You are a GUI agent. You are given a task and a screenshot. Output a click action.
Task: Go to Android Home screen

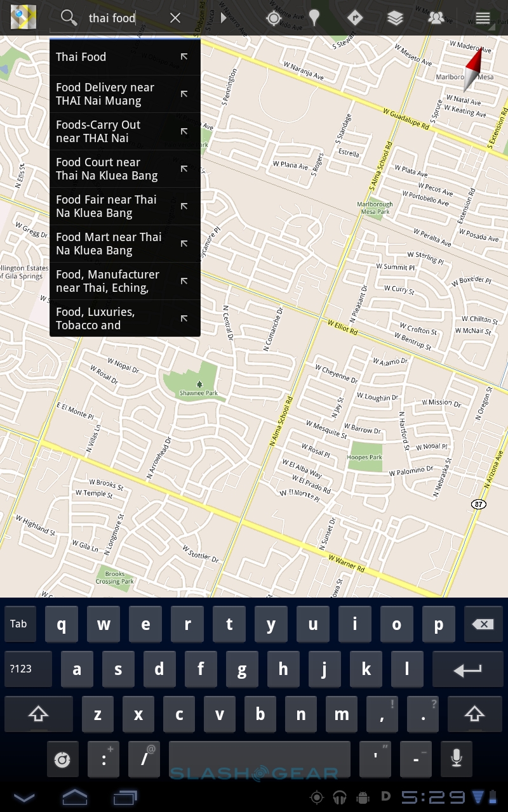pyautogui.click(x=75, y=797)
